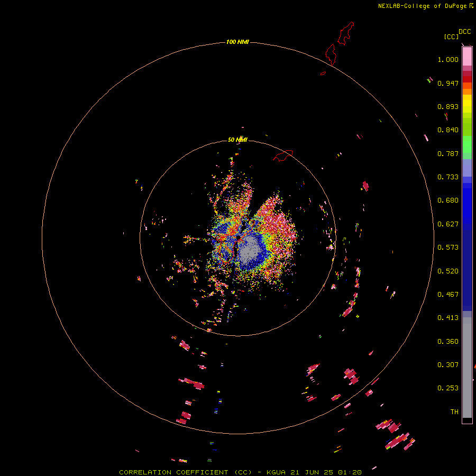This screenshot has height=476, width=476.
Task: Select the 0.520 legend value
Action: tap(448, 271)
